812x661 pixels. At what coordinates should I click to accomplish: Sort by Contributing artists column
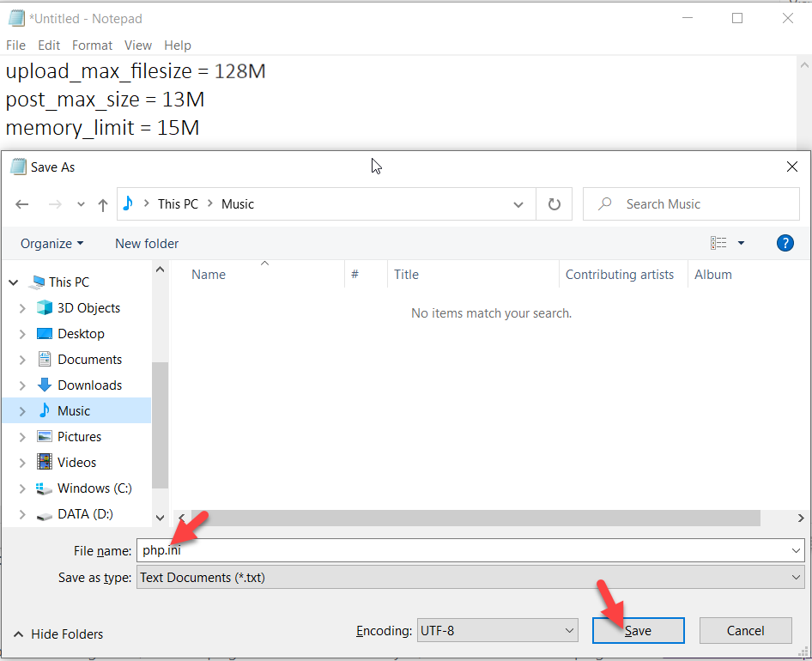click(x=620, y=275)
